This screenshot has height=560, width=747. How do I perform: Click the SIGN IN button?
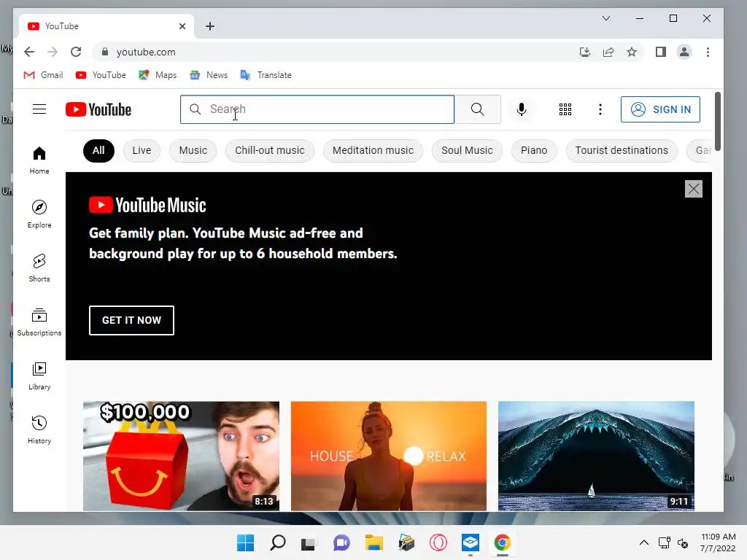(660, 109)
